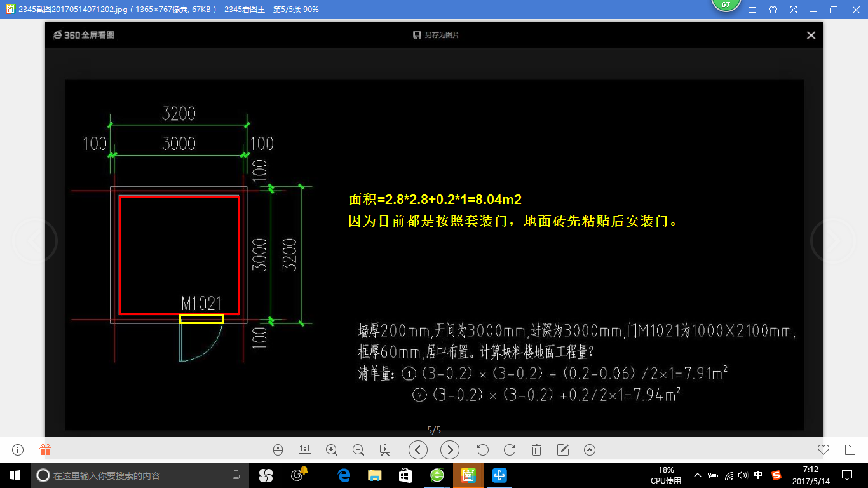Open the edit image pencil icon
This screenshot has height=488, width=868.
tap(563, 450)
